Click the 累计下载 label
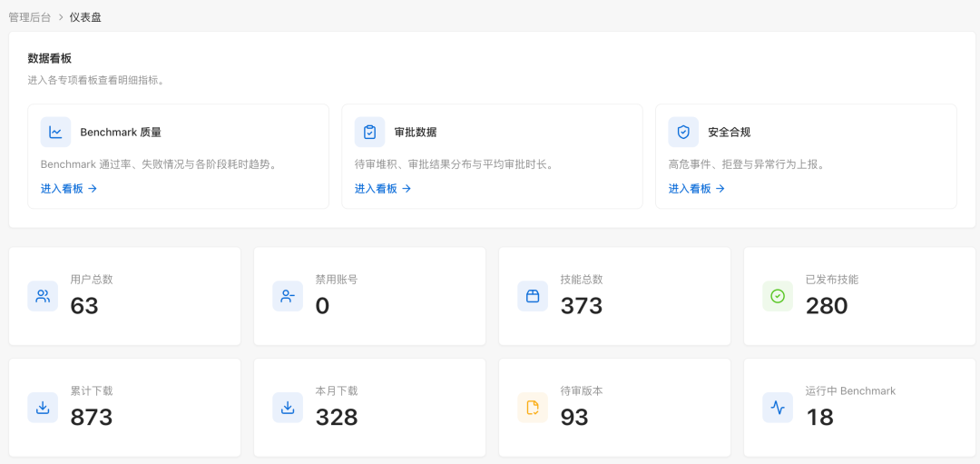Image resolution: width=980 pixels, height=464 pixels. point(92,390)
